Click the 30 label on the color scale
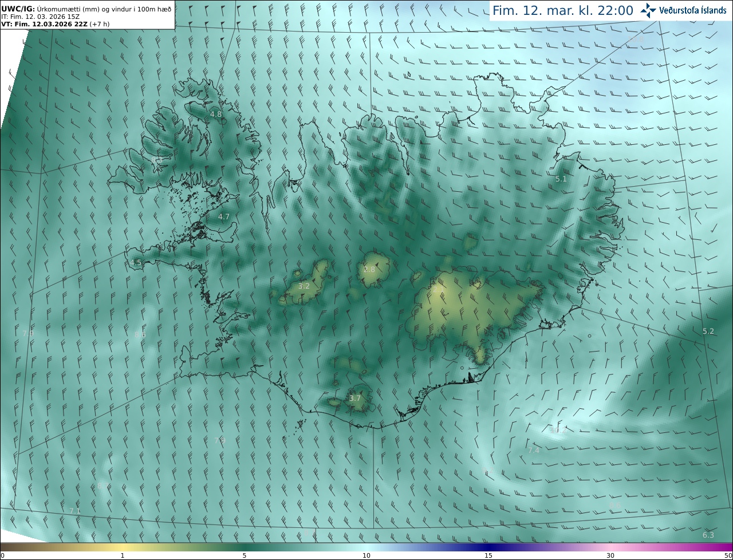The image size is (733, 560). tap(610, 555)
